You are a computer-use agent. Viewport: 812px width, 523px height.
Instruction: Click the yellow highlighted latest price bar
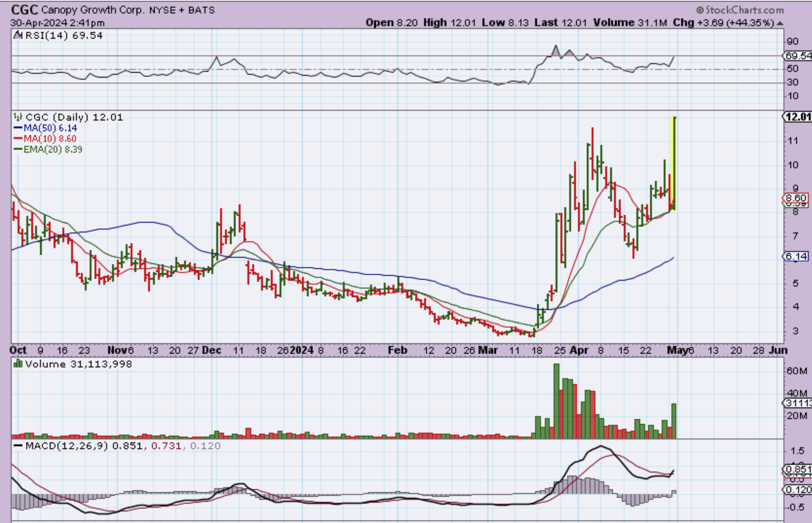point(674,162)
